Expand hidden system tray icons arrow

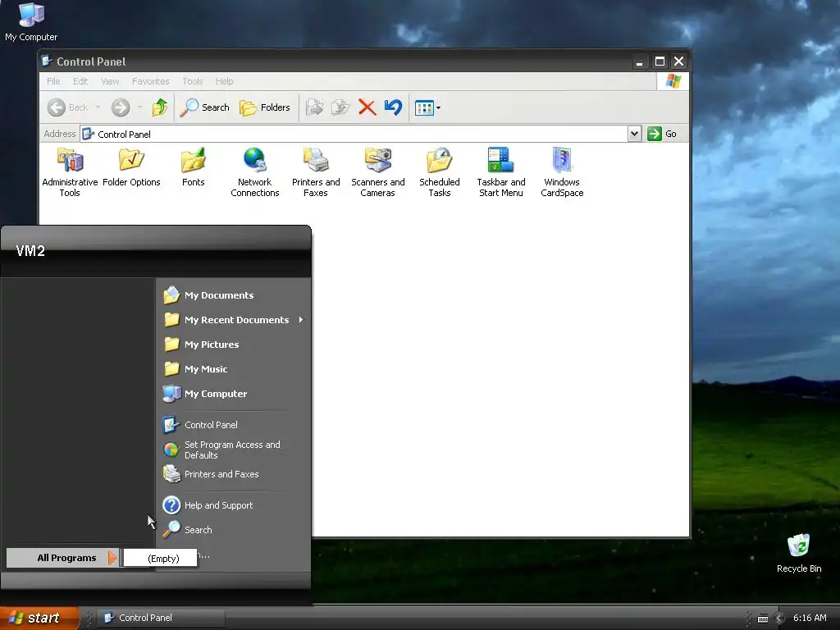[779, 619]
